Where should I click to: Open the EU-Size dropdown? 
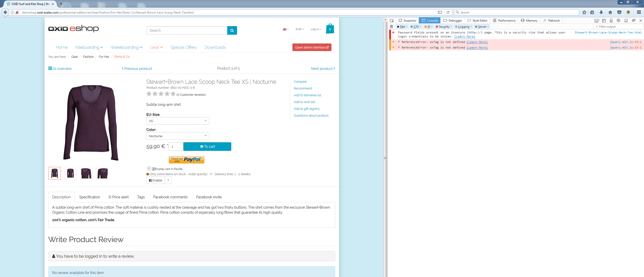pos(178,121)
